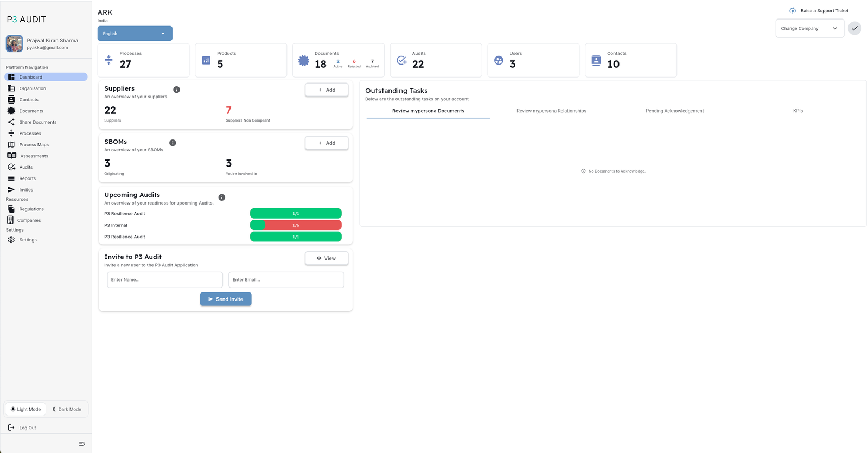868x453 pixels.
Task: Switch to Light Mode
Action: tap(25, 409)
